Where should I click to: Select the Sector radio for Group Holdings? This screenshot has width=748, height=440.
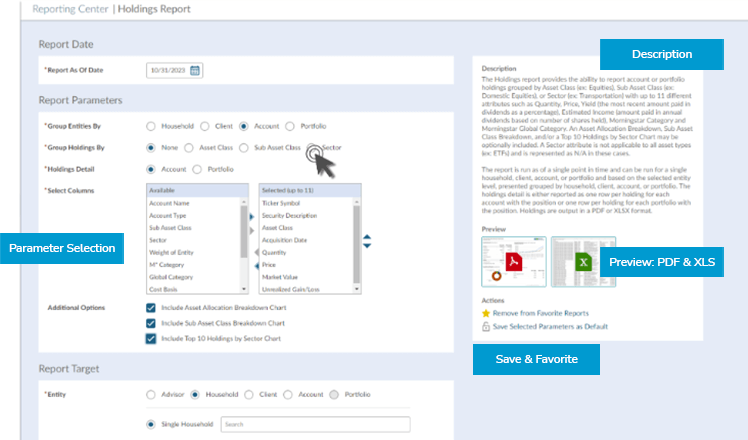click(x=313, y=148)
